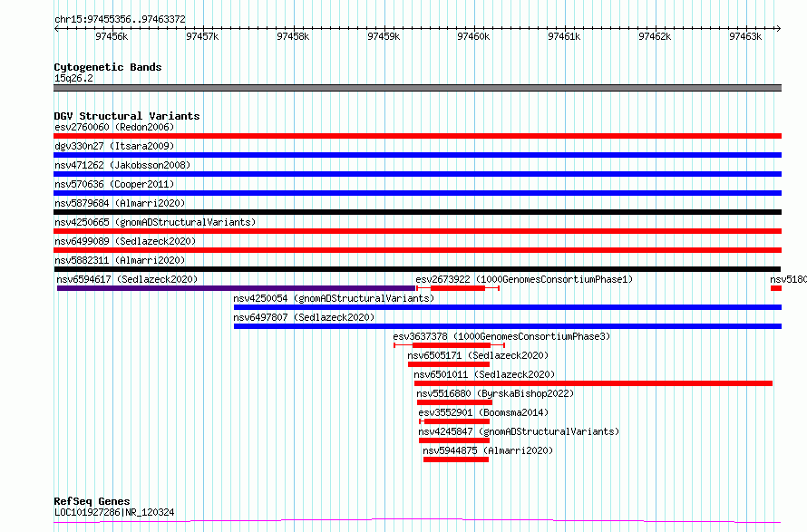Click the 15q26.2 band label
The image size is (807, 532).
(73, 78)
